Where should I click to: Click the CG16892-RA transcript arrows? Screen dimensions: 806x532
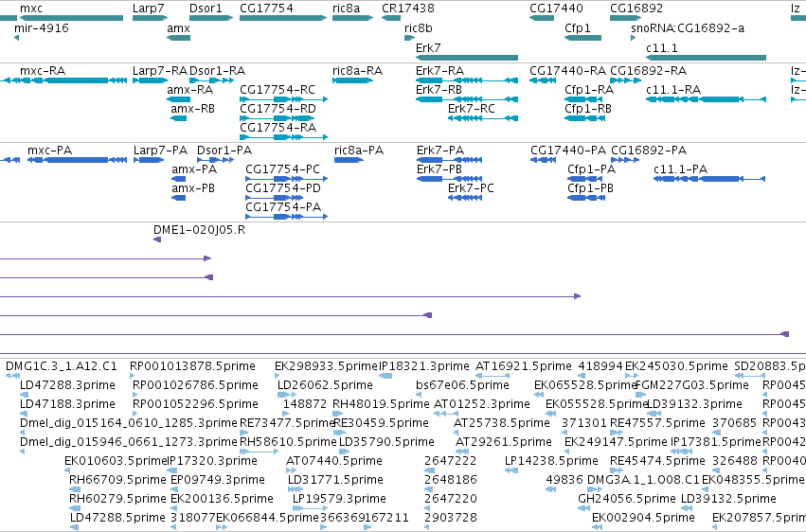click(625, 80)
